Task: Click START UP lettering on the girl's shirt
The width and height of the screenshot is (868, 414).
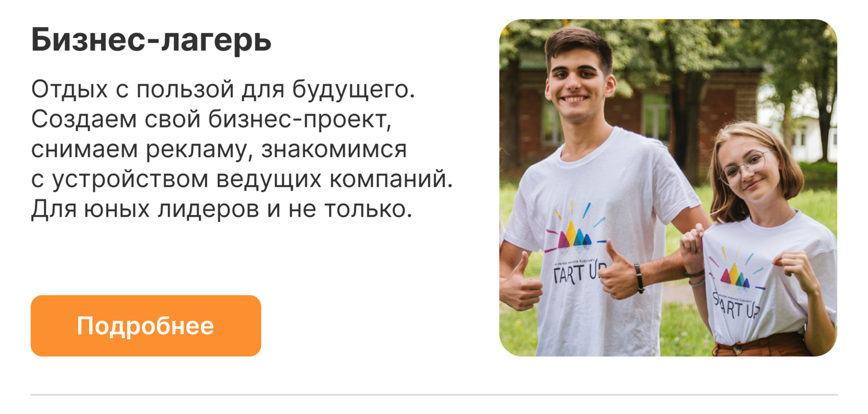Action: tap(737, 306)
